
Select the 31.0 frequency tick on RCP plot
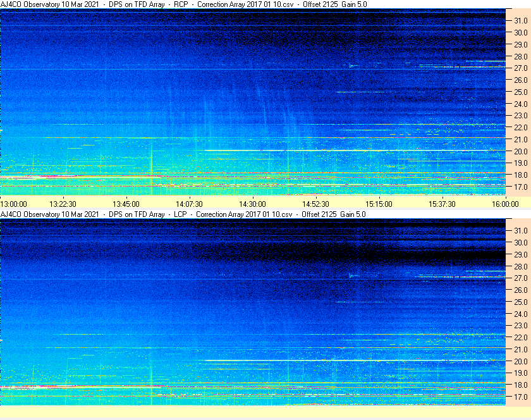point(521,21)
